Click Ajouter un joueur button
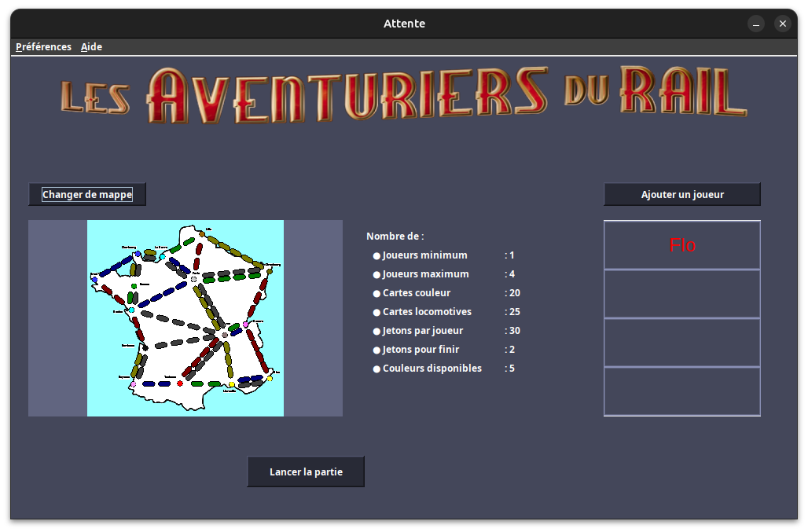This screenshot has width=808, height=532. (682, 194)
